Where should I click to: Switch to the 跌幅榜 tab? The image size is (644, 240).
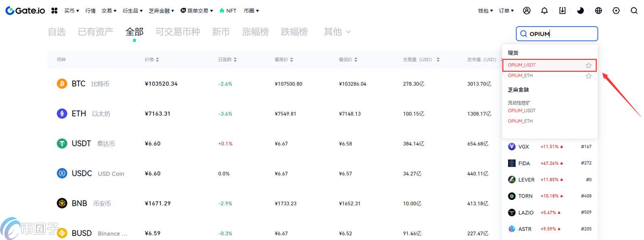[x=294, y=32]
